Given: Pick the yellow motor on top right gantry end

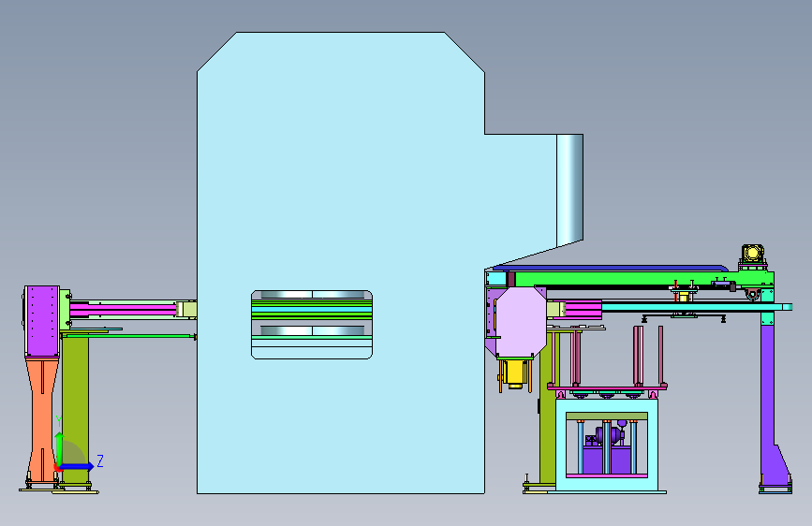Looking at the screenshot, I should (x=752, y=253).
